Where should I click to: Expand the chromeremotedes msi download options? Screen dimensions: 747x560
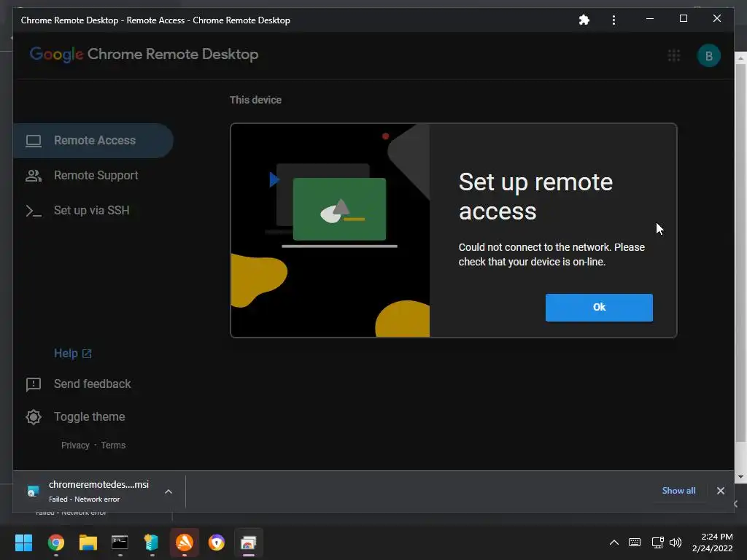(169, 491)
